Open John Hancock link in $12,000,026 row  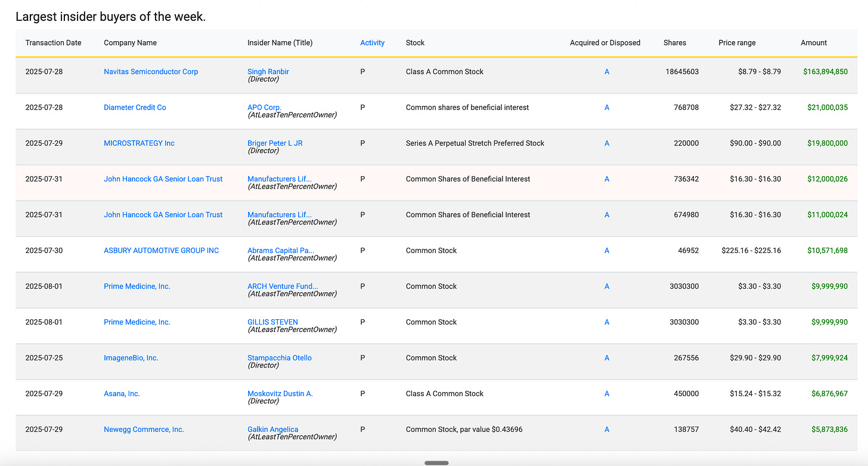(163, 179)
